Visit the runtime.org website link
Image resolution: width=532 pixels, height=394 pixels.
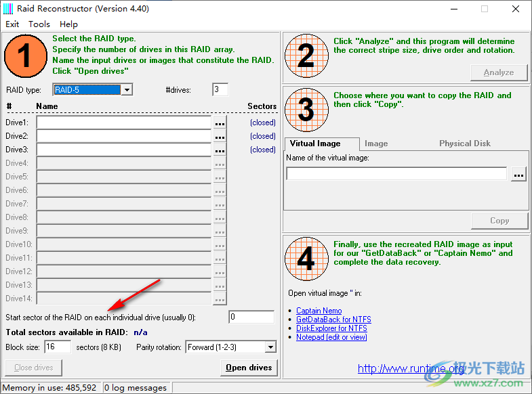point(411,368)
